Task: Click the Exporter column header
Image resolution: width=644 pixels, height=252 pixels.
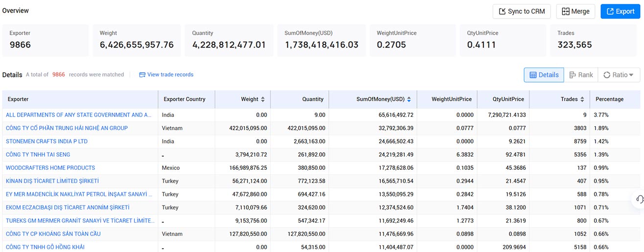Action: tap(80, 99)
